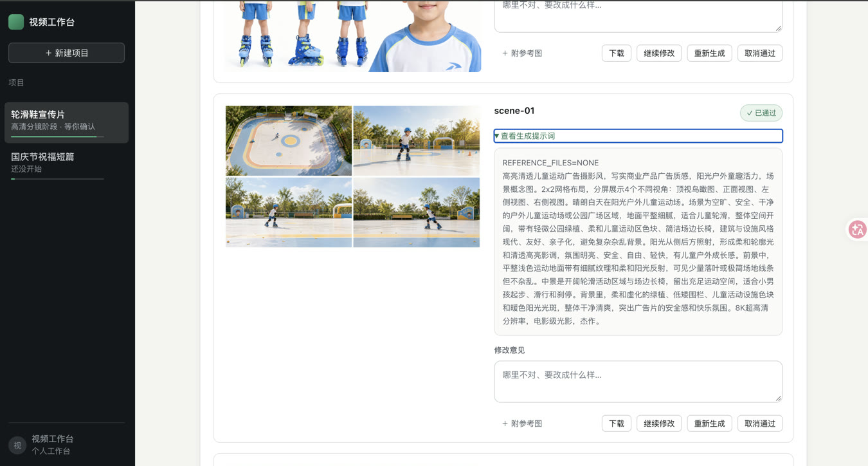Viewport: 868px width, 466px height.
Task: Open the pink translate floating icon
Action: tap(857, 229)
